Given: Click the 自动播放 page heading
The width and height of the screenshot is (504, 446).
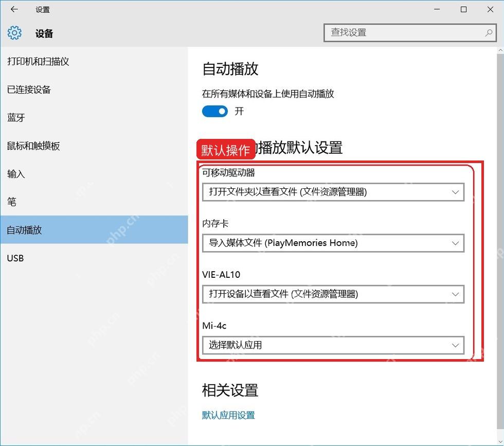Looking at the screenshot, I should coord(230,68).
